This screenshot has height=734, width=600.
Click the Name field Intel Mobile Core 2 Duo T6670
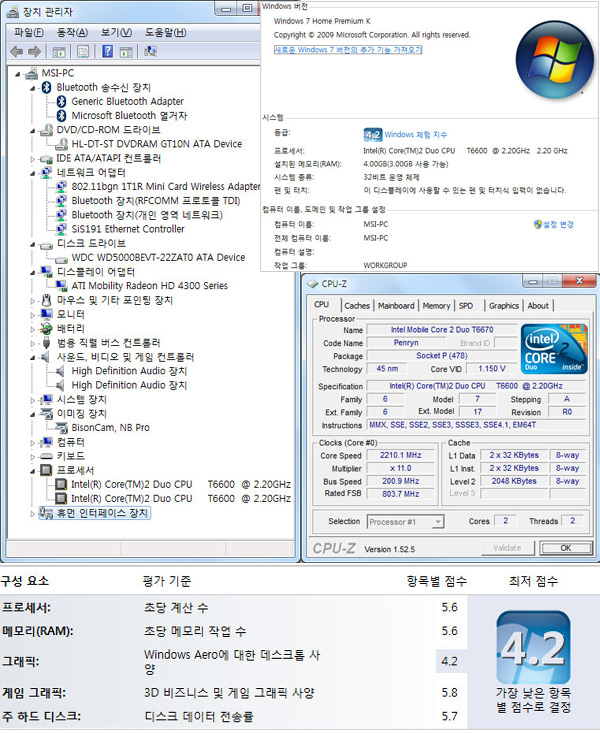coord(442,330)
